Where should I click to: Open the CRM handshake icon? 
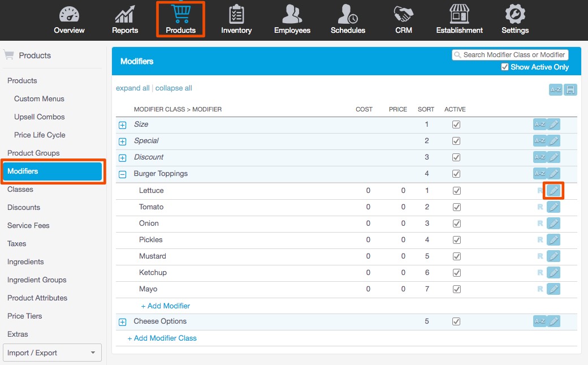click(x=403, y=15)
